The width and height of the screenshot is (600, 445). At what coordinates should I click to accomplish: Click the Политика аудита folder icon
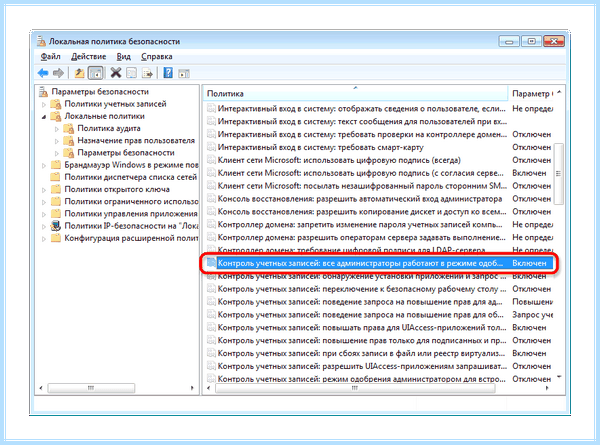coord(68,128)
